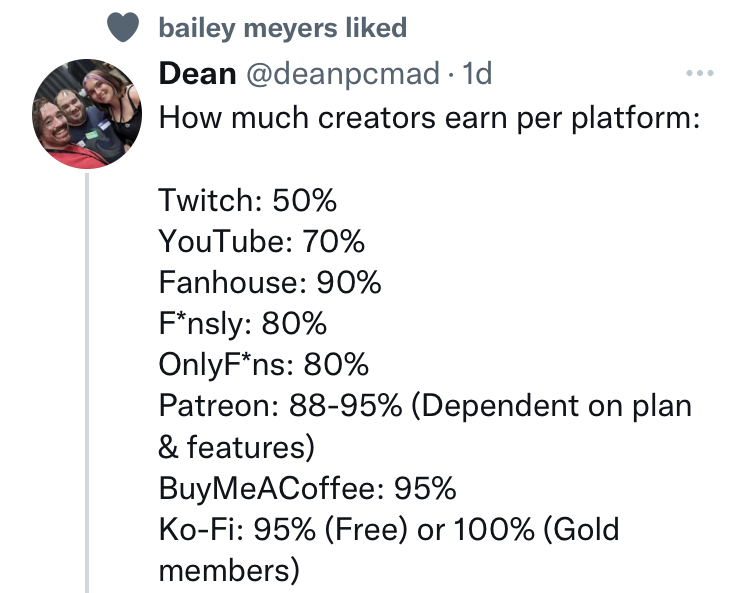Click the "members)" final text line
This screenshot has width=750, height=593.
[229, 571]
